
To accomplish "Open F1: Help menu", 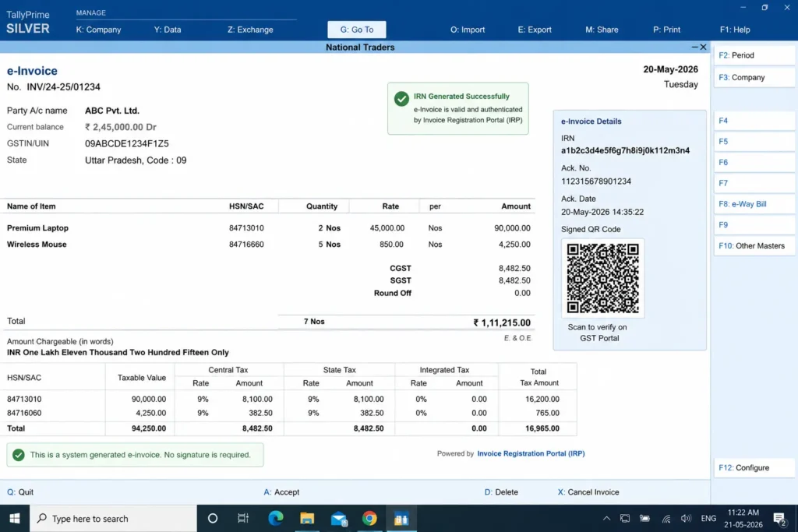I will [735, 30].
